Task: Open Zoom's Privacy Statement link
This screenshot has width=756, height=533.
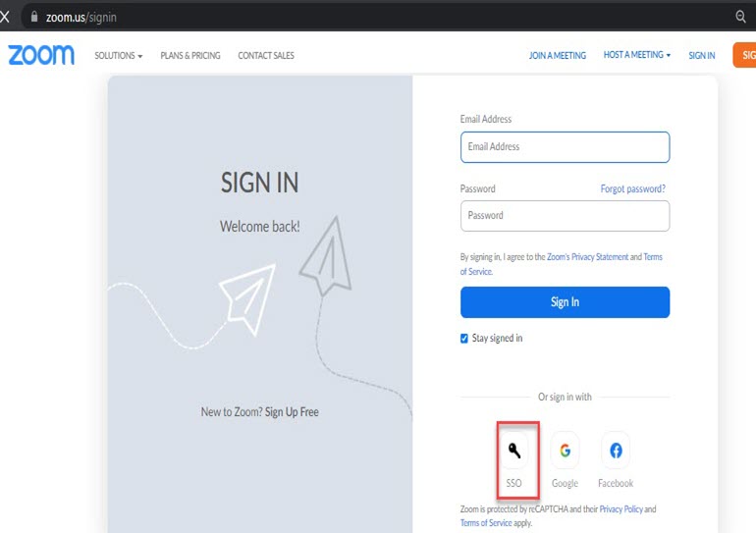Action: tap(587, 257)
